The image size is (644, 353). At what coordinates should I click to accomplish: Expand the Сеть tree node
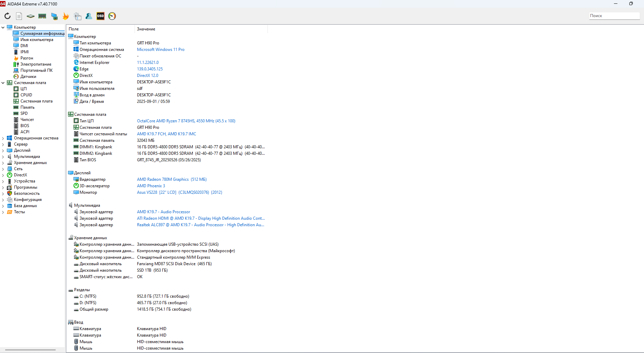tap(3, 169)
